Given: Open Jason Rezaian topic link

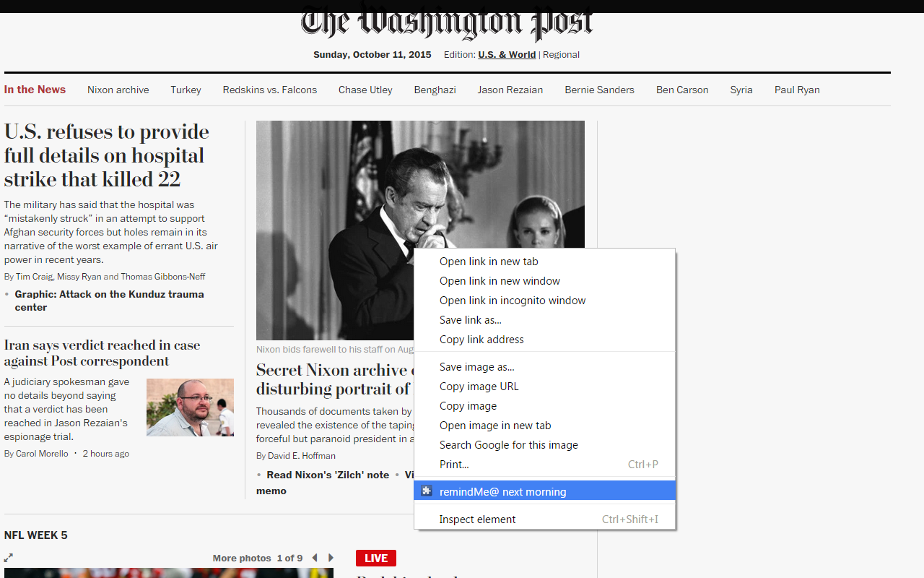Looking at the screenshot, I should tap(510, 90).
